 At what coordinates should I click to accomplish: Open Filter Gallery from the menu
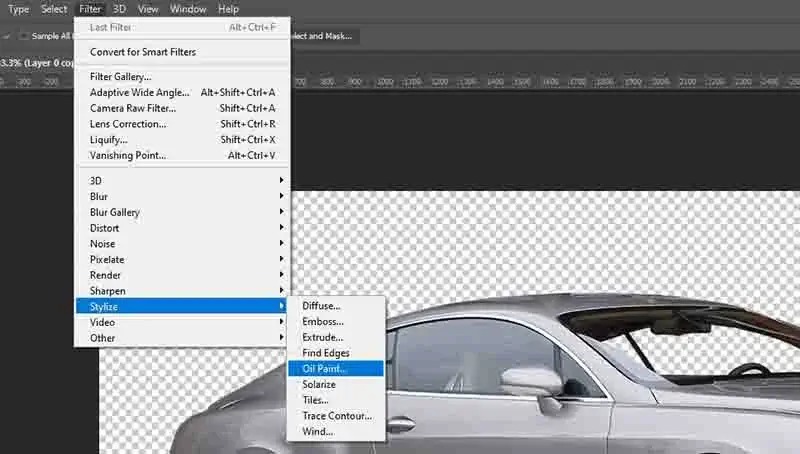(121, 77)
